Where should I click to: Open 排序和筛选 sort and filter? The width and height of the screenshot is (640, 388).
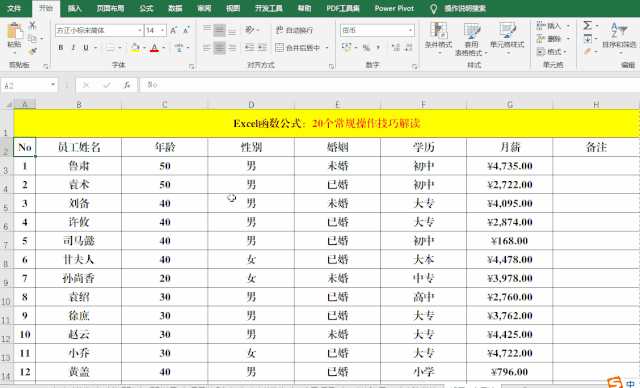click(x=620, y=37)
